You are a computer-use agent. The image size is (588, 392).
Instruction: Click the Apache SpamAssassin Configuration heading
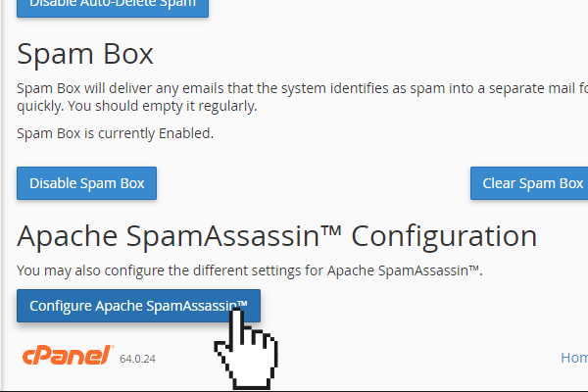pyautogui.click(x=276, y=236)
